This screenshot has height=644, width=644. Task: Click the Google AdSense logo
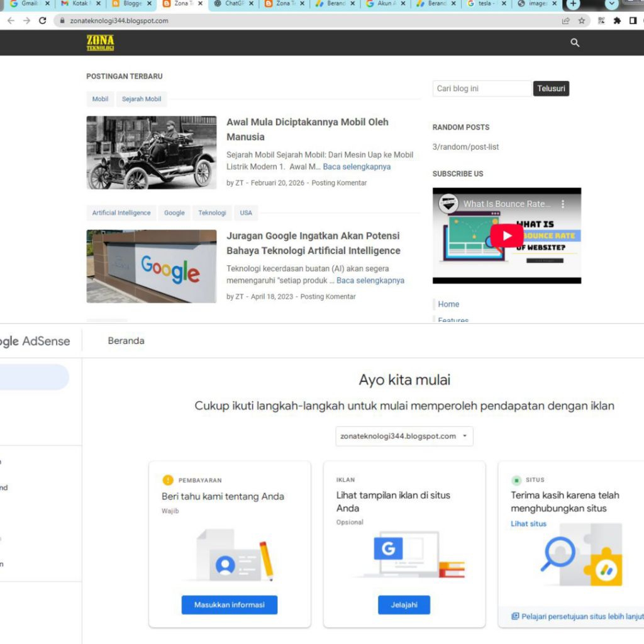[35, 341]
